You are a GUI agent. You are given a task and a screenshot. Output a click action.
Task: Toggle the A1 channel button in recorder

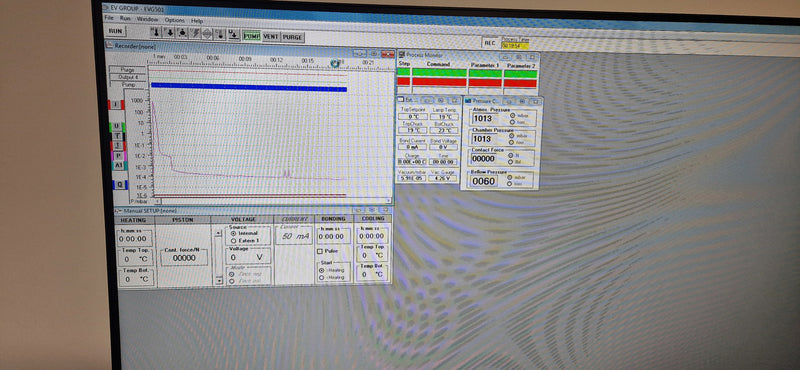coord(119,166)
